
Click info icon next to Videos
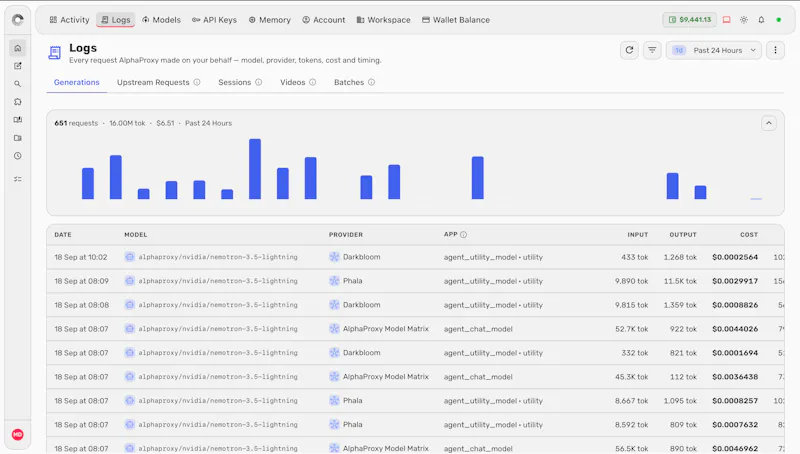[312, 82]
